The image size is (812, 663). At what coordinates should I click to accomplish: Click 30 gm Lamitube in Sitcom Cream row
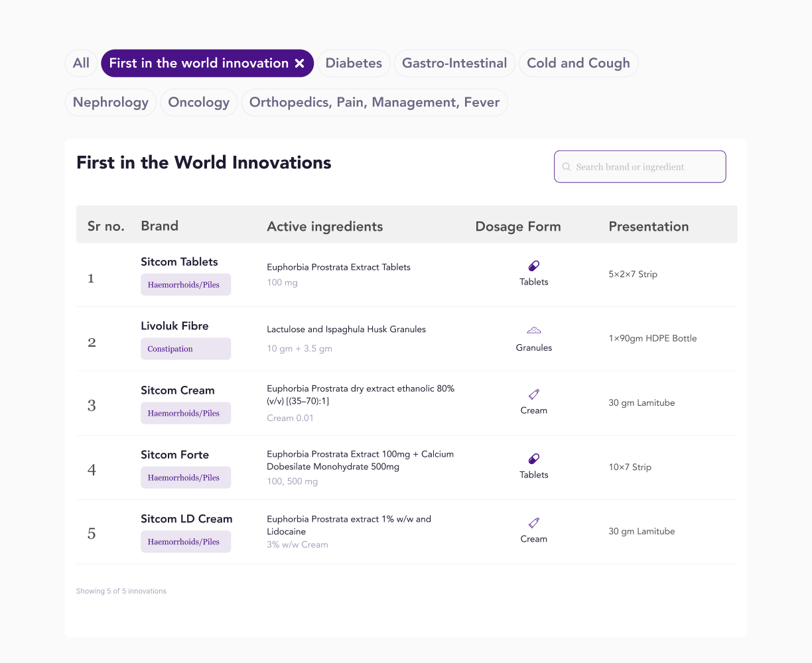coord(642,403)
